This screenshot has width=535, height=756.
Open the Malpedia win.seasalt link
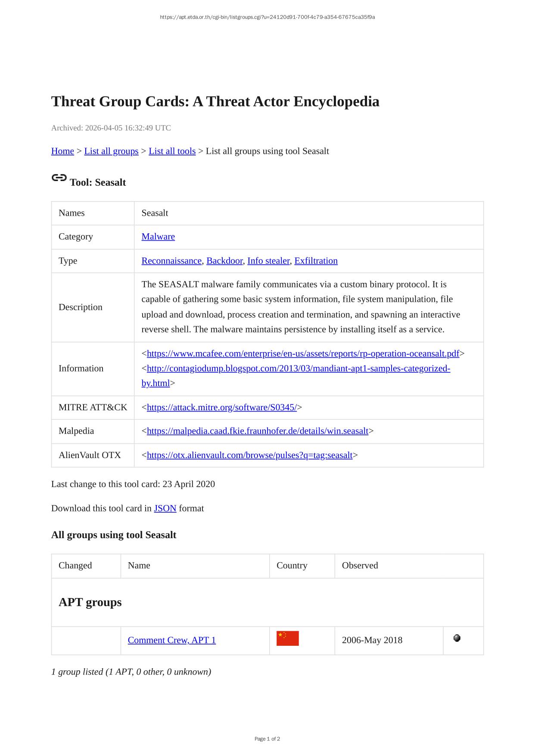click(257, 431)
